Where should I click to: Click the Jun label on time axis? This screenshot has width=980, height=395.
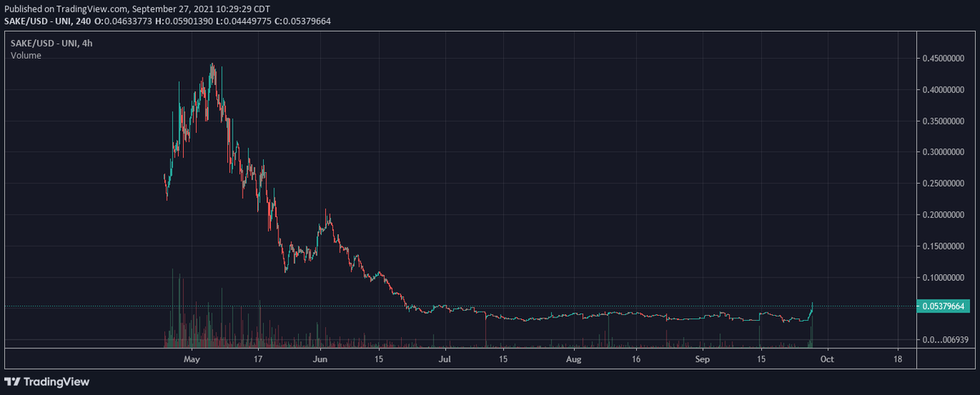click(320, 358)
